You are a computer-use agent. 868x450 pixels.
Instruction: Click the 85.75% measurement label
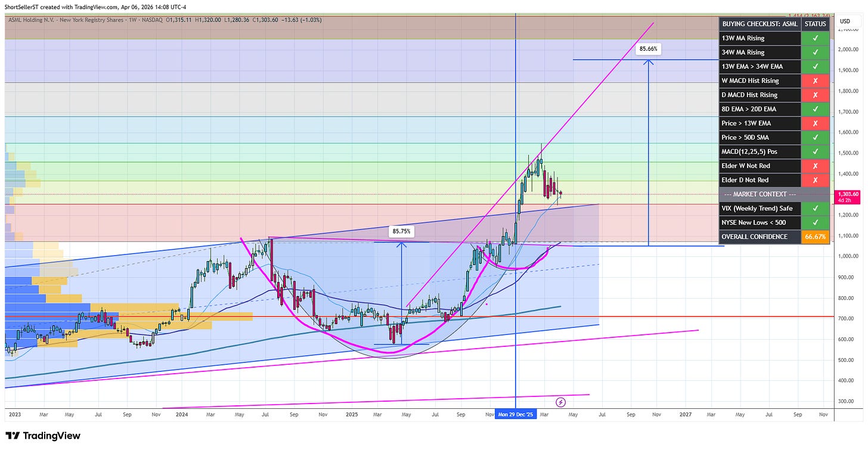(x=401, y=231)
